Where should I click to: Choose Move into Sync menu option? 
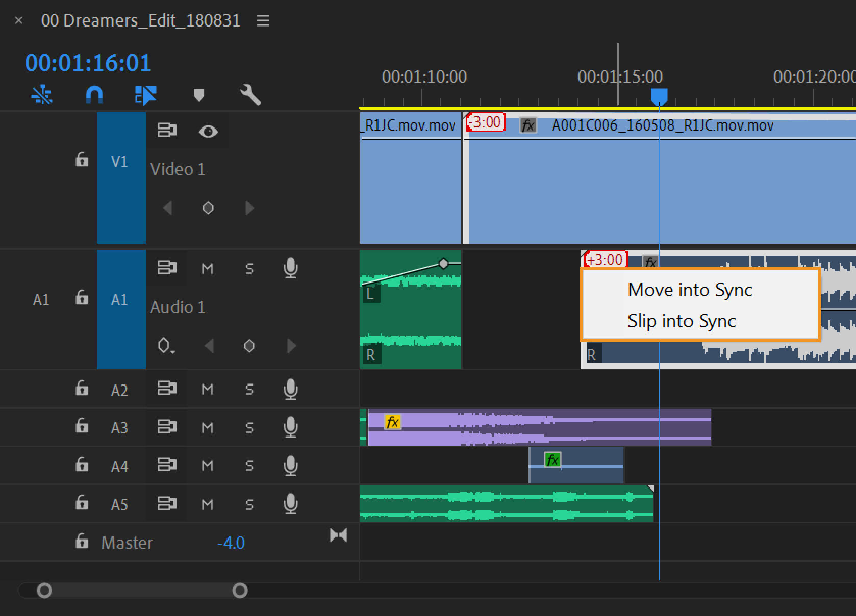tap(690, 290)
